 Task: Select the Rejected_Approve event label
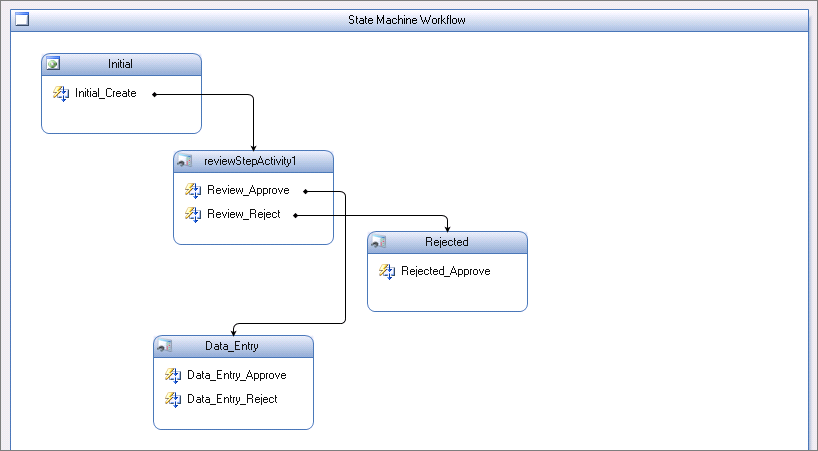[x=446, y=271]
